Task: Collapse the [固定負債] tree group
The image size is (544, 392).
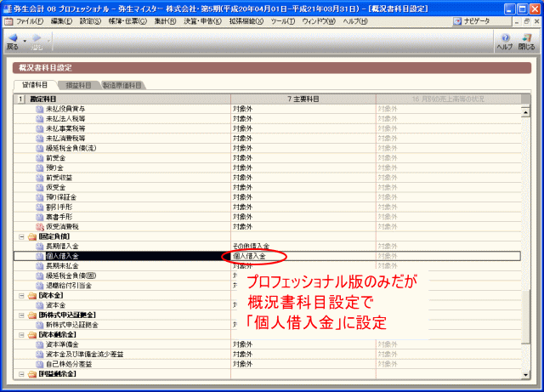Action: [x=21, y=236]
